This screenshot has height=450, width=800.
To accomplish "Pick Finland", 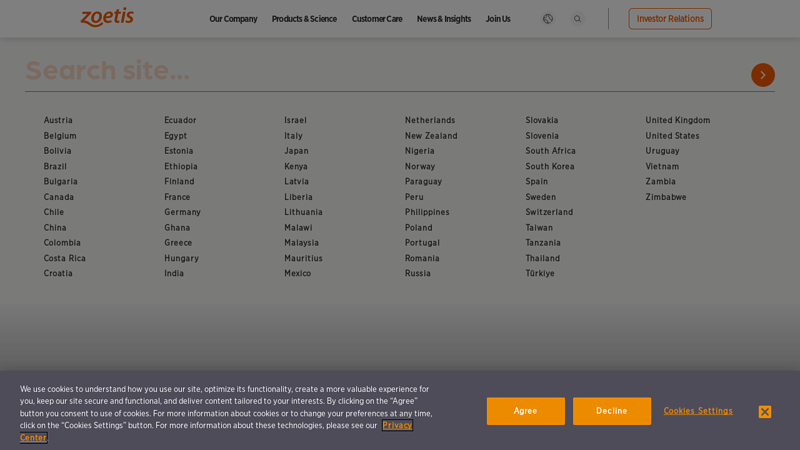I will 179,181.
